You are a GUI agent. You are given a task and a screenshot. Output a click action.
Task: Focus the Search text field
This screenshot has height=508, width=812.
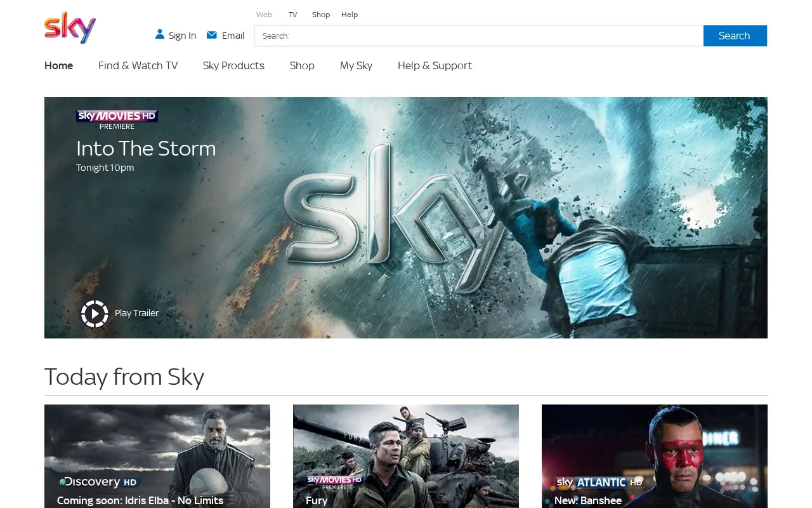(x=479, y=36)
